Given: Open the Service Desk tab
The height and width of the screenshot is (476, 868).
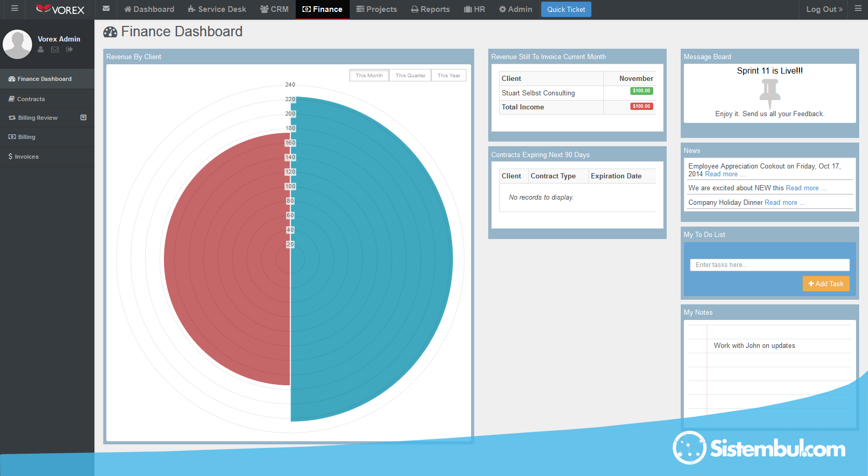Looking at the screenshot, I should click(x=217, y=9).
